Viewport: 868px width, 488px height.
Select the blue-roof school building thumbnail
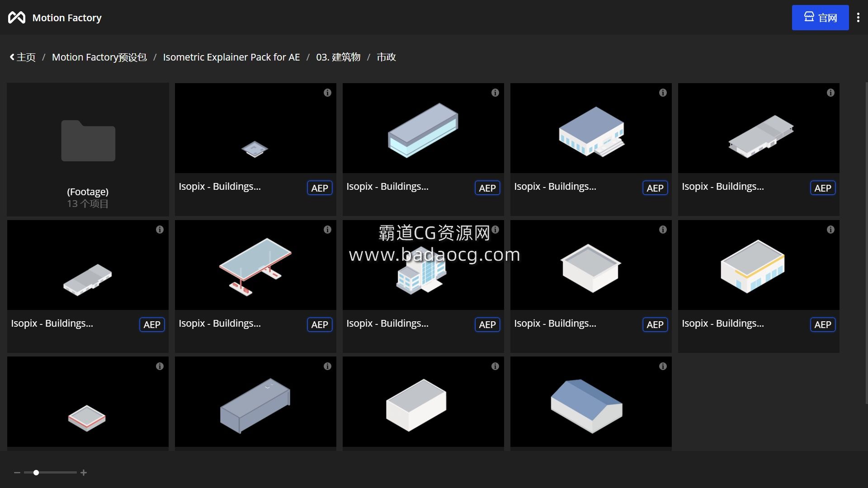pyautogui.click(x=591, y=128)
